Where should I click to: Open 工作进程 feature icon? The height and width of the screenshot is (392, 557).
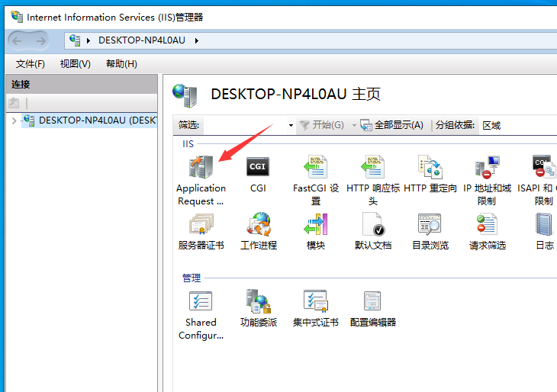[x=258, y=225]
